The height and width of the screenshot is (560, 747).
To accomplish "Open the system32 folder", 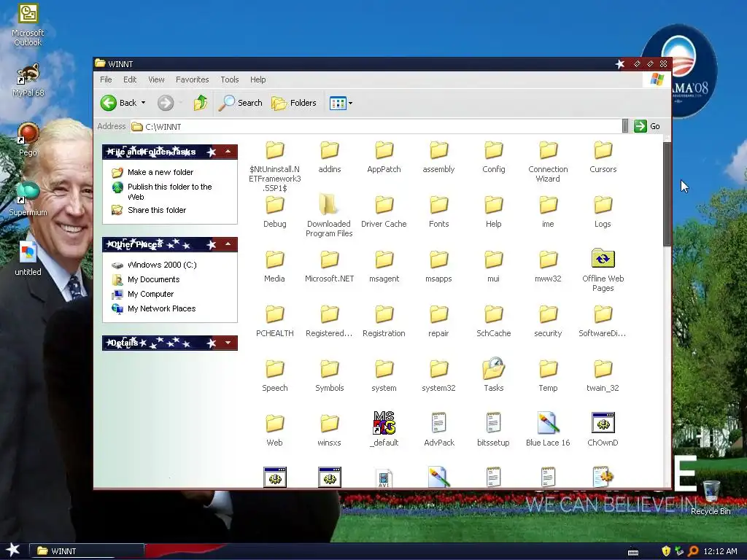I will coord(438,376).
